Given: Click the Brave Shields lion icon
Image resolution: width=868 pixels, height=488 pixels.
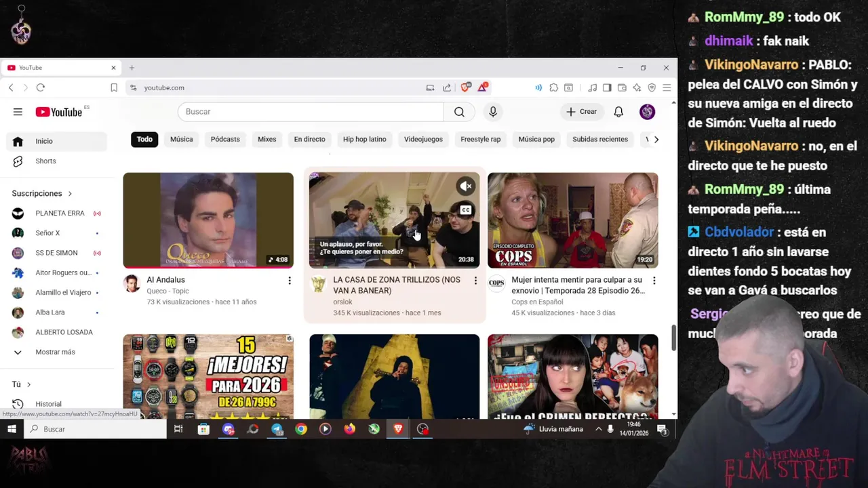Looking at the screenshot, I should (x=465, y=87).
